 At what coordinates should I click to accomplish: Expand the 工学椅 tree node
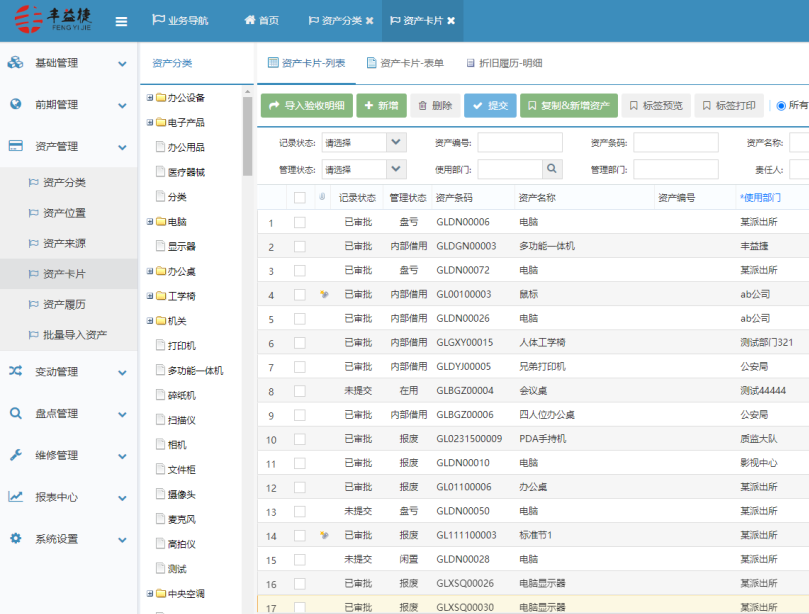pyautogui.click(x=150, y=296)
